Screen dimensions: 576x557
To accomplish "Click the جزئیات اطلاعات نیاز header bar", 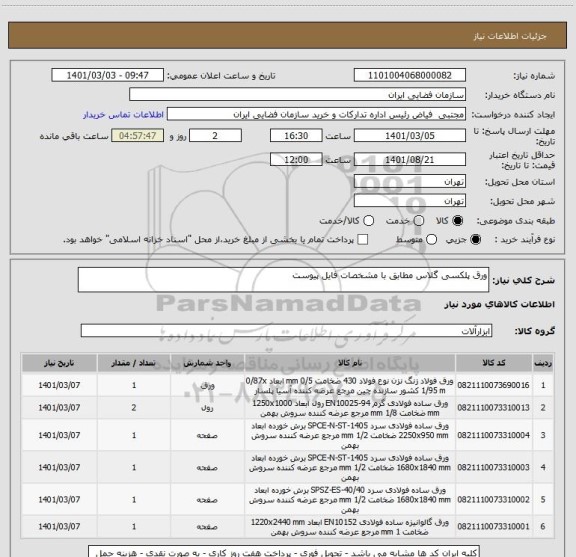I will click(287, 36).
